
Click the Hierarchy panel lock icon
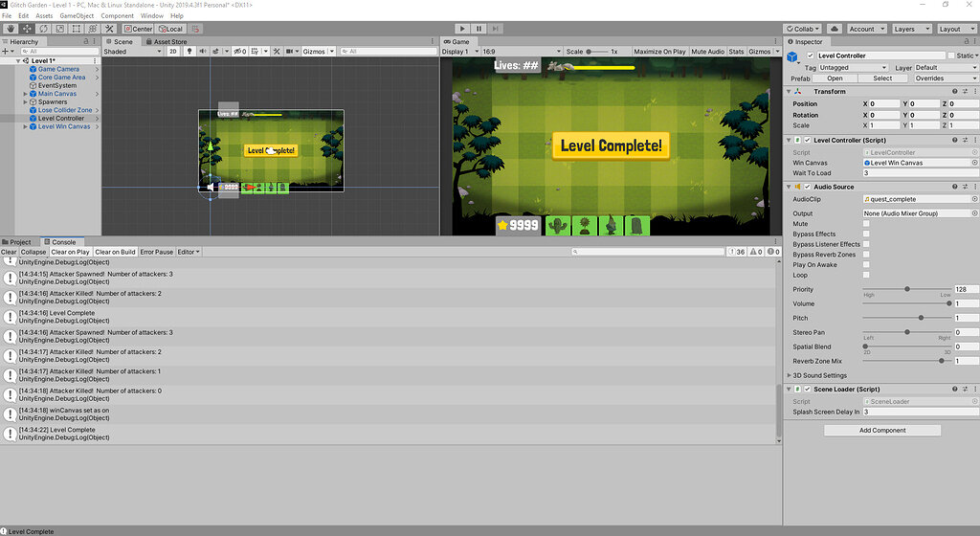pyautogui.click(x=86, y=42)
